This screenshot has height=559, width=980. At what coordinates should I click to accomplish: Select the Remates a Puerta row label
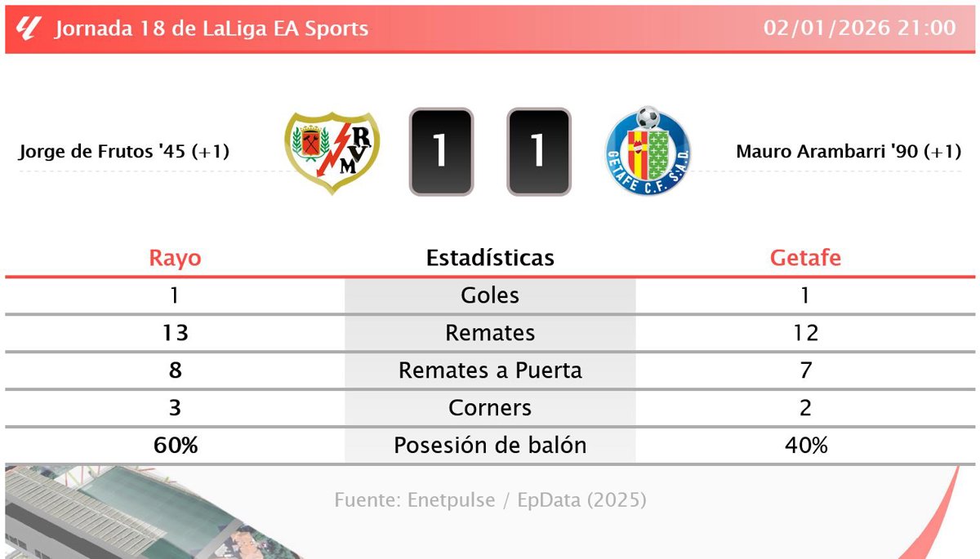click(490, 370)
